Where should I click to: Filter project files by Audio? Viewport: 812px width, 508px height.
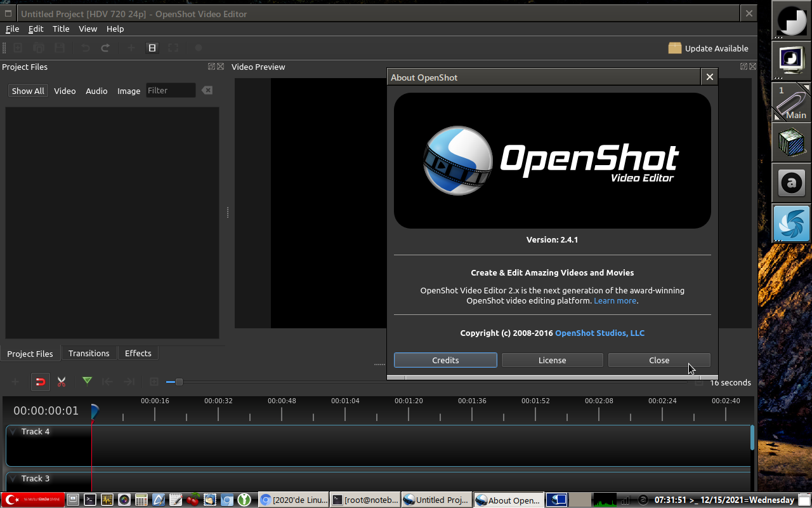[x=96, y=91]
